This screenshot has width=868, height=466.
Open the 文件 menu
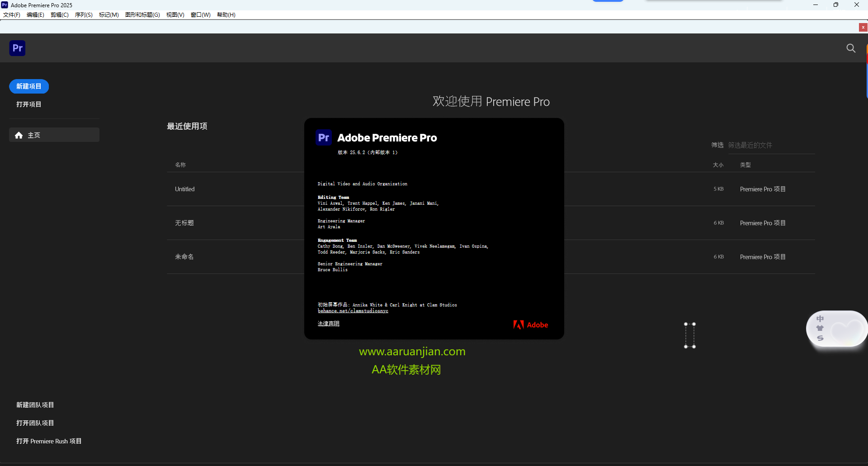tap(11, 14)
